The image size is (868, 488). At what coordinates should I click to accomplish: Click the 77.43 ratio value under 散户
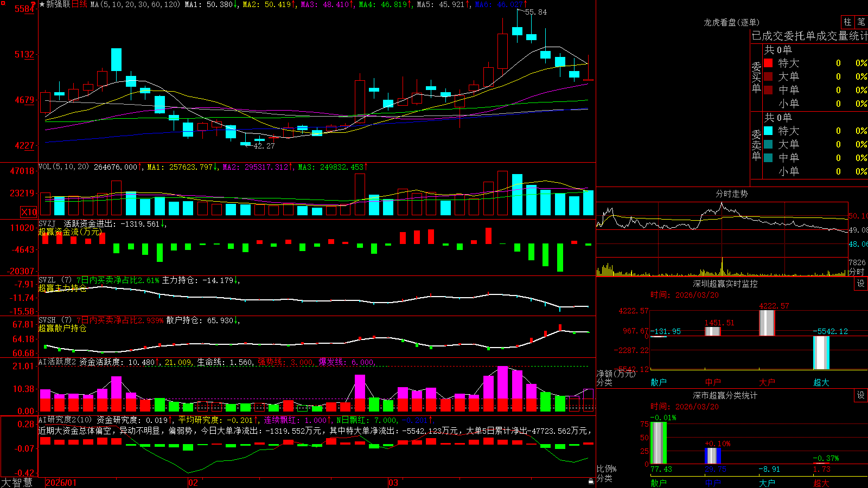click(661, 469)
